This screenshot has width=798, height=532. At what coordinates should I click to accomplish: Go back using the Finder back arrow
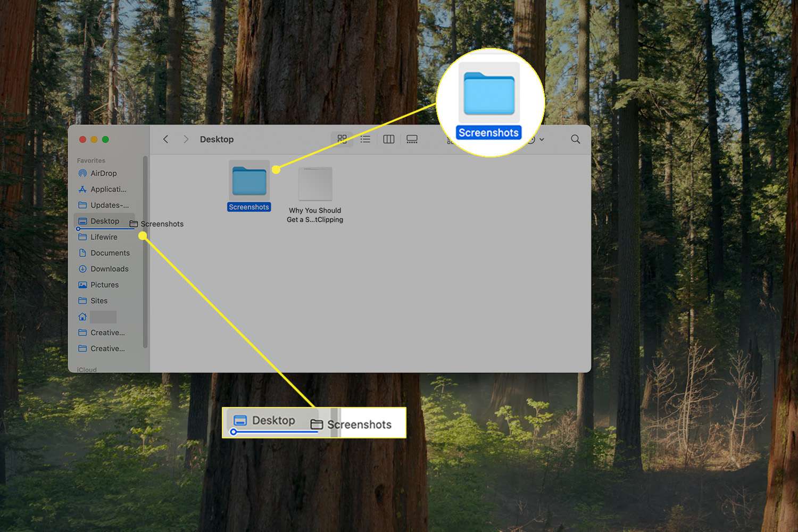[166, 139]
